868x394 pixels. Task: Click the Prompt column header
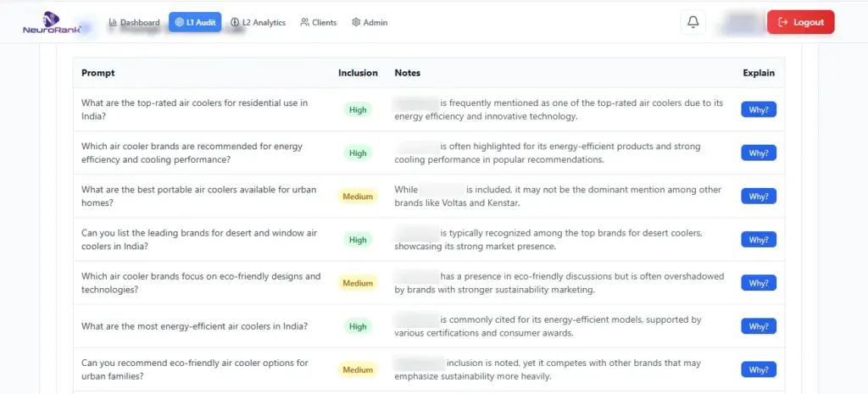(x=98, y=73)
